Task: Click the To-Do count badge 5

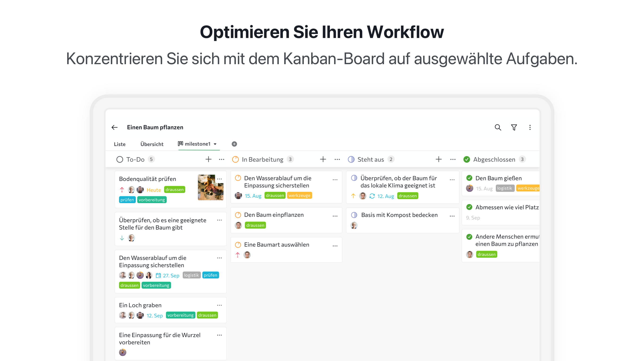Action: (151, 159)
